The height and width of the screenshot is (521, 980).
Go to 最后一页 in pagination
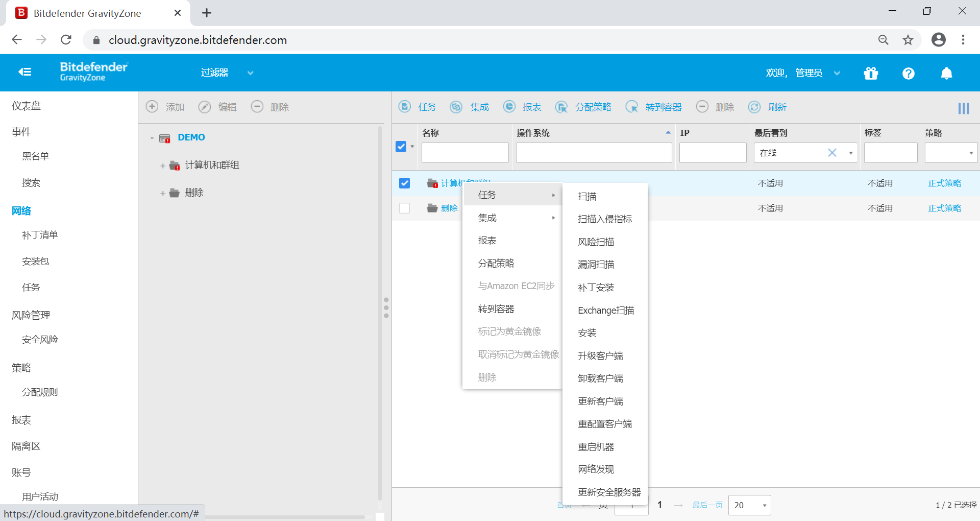tap(707, 505)
